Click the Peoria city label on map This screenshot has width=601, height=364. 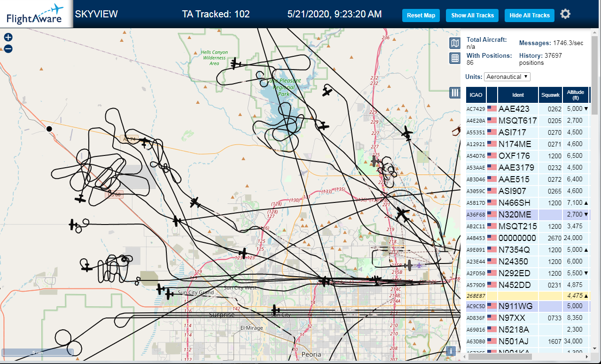pyautogui.click(x=312, y=354)
